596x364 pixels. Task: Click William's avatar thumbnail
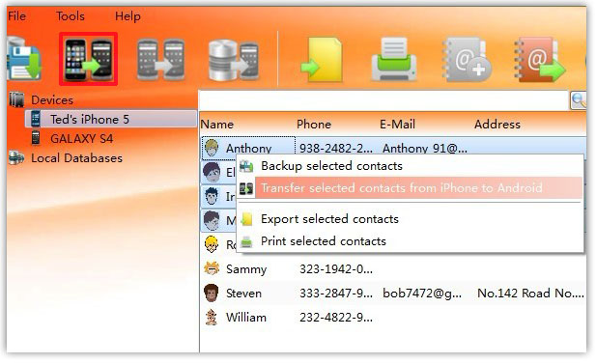212,318
